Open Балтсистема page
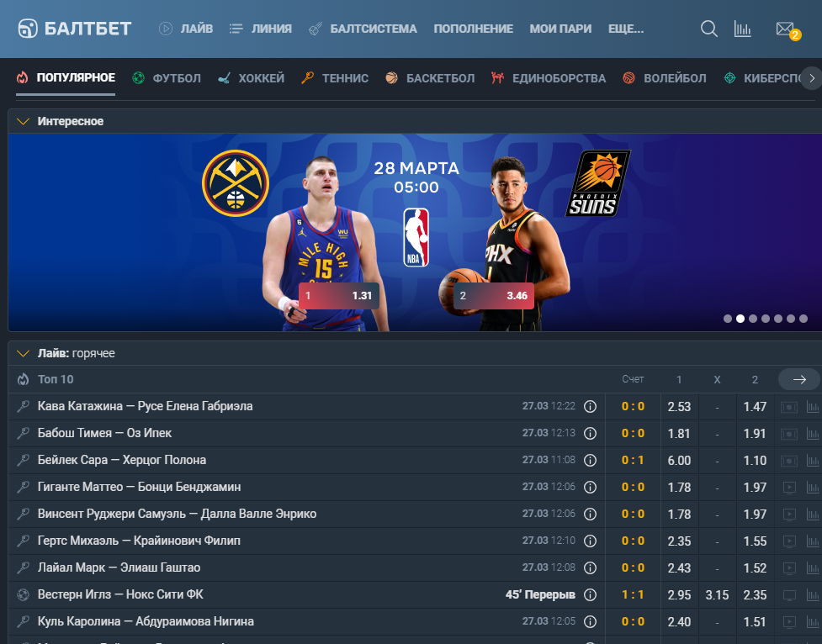 tap(363, 29)
